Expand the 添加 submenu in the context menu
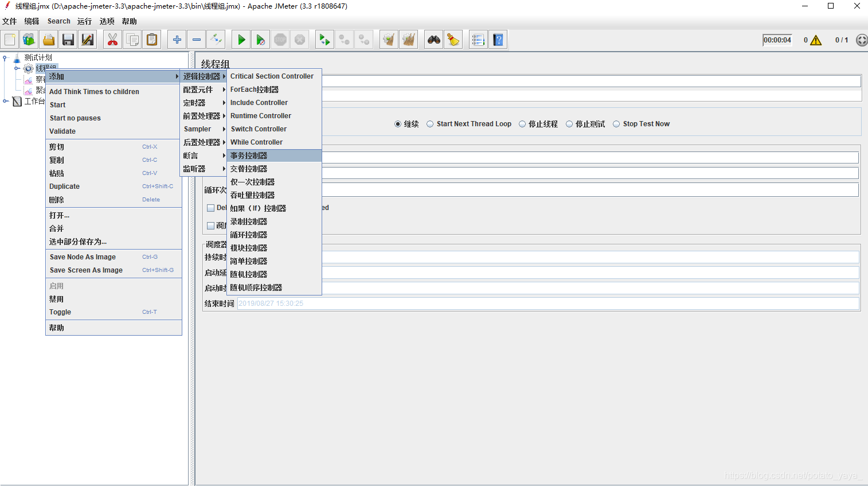The height and width of the screenshot is (486, 868). point(113,76)
